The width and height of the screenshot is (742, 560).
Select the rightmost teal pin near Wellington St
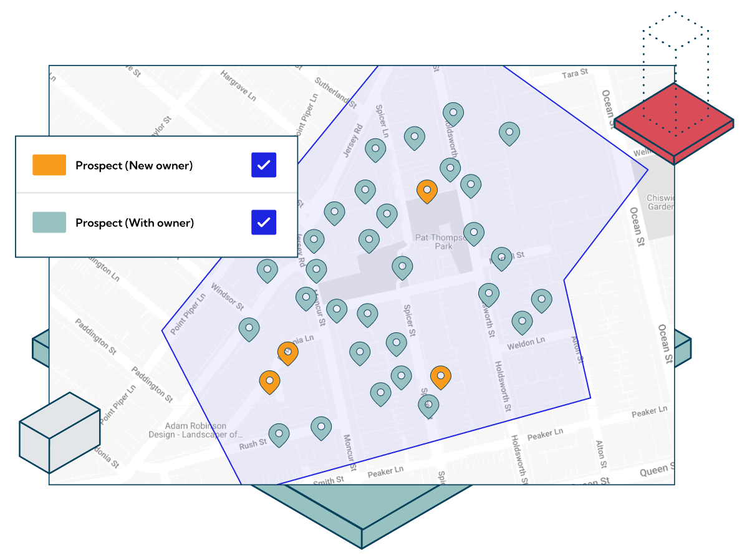click(509, 132)
